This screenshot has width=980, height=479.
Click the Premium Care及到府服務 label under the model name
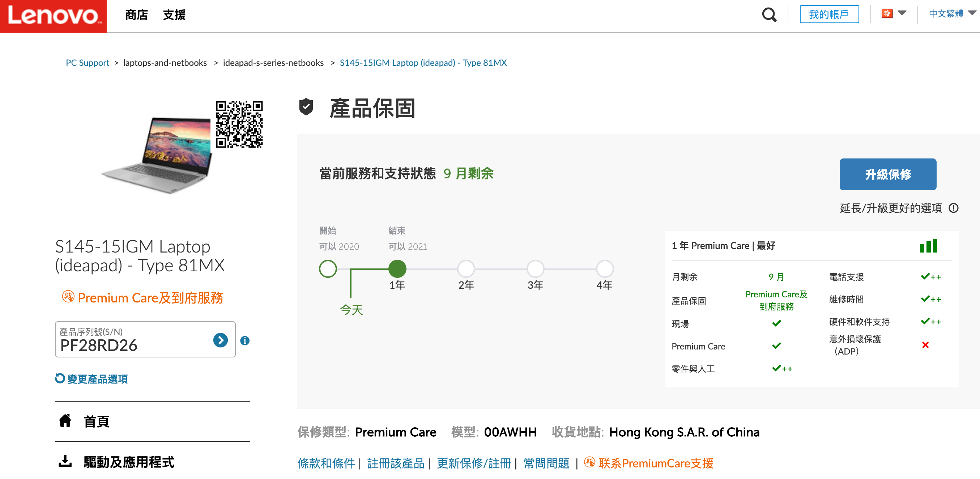[x=150, y=297]
